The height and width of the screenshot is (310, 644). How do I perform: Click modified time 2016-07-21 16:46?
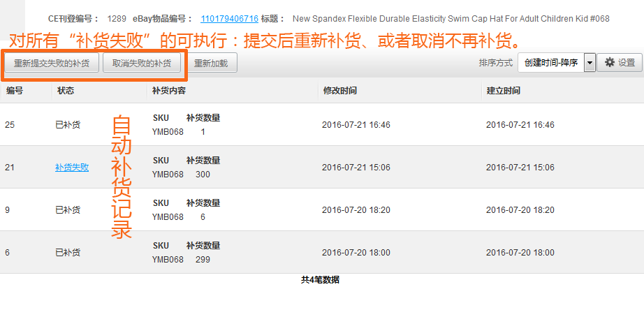point(356,125)
